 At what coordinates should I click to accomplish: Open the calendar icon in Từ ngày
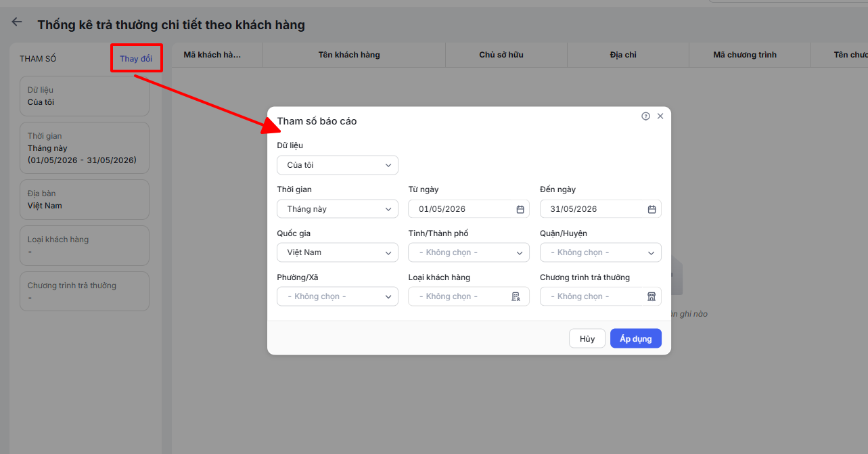click(520, 209)
